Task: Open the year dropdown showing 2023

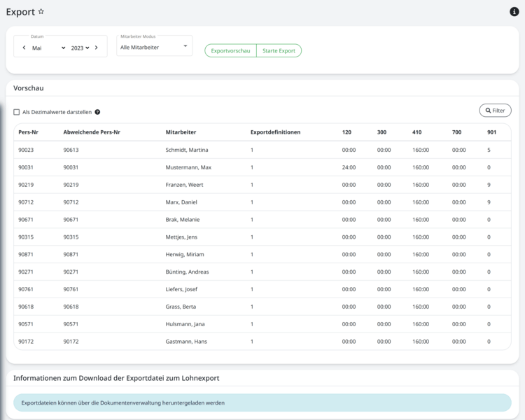Action: (80, 48)
